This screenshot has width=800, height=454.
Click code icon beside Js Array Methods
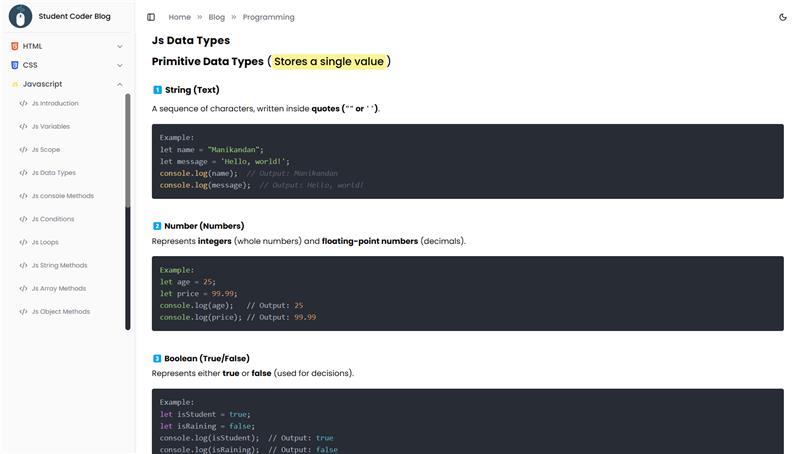(23, 288)
